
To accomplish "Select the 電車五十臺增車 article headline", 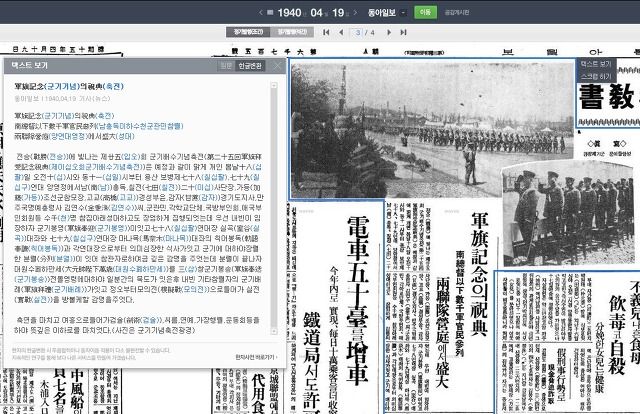I will 357,300.
